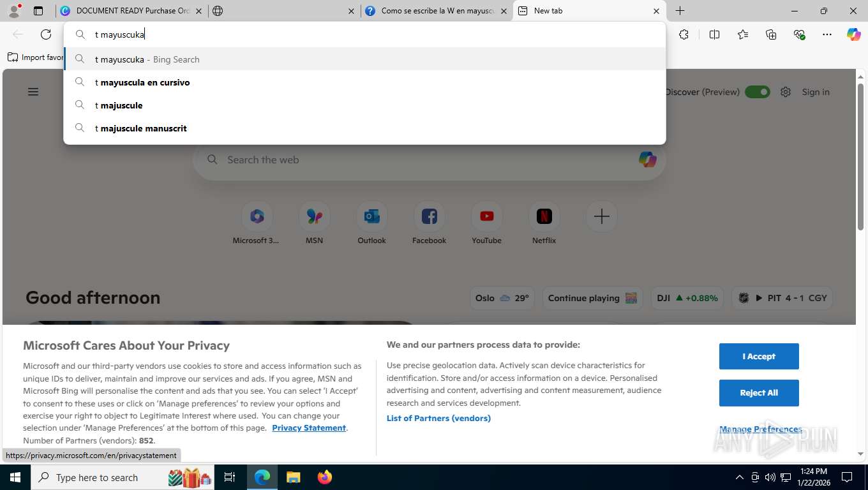Open the Collections icon
The width and height of the screenshot is (868, 490).
(x=771, y=34)
